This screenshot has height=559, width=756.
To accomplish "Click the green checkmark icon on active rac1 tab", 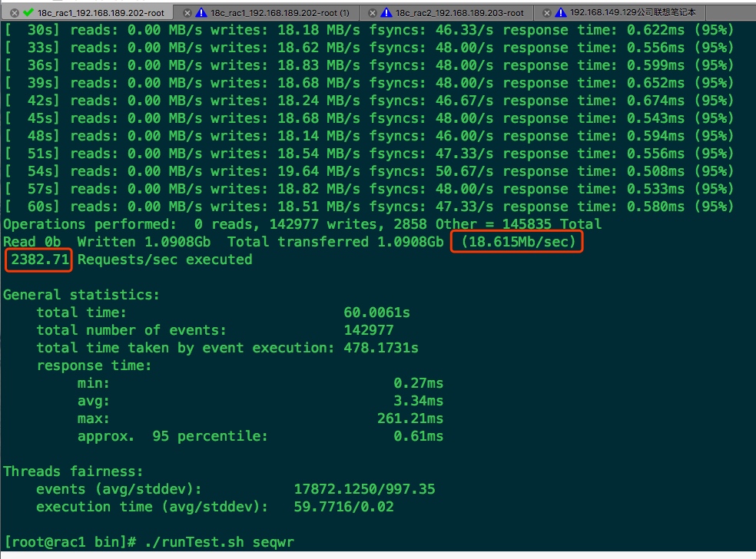I will pyautogui.click(x=28, y=12).
